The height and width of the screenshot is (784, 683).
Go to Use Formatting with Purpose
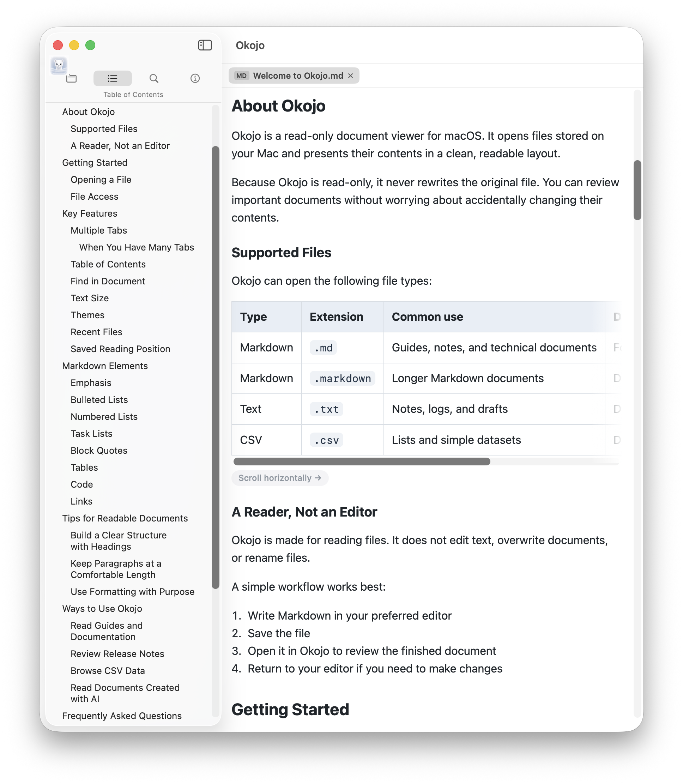click(x=133, y=592)
